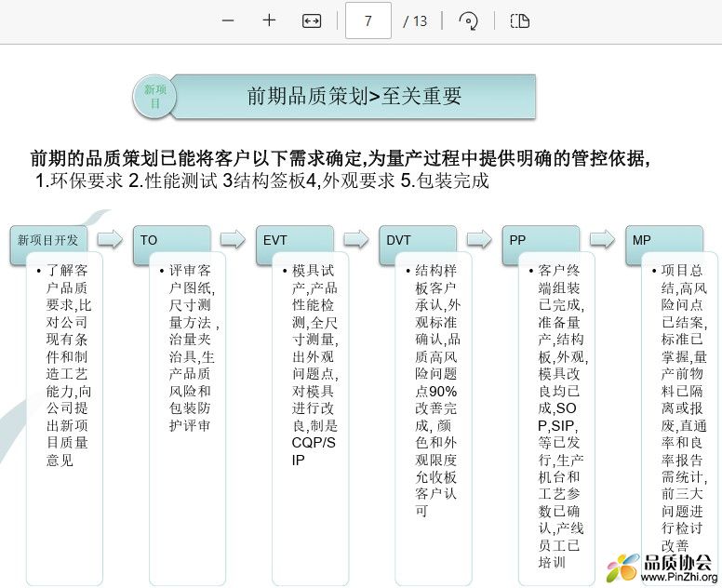722x588 pixels.
Task: Click the 新项目 circle badge
Action: click(154, 96)
